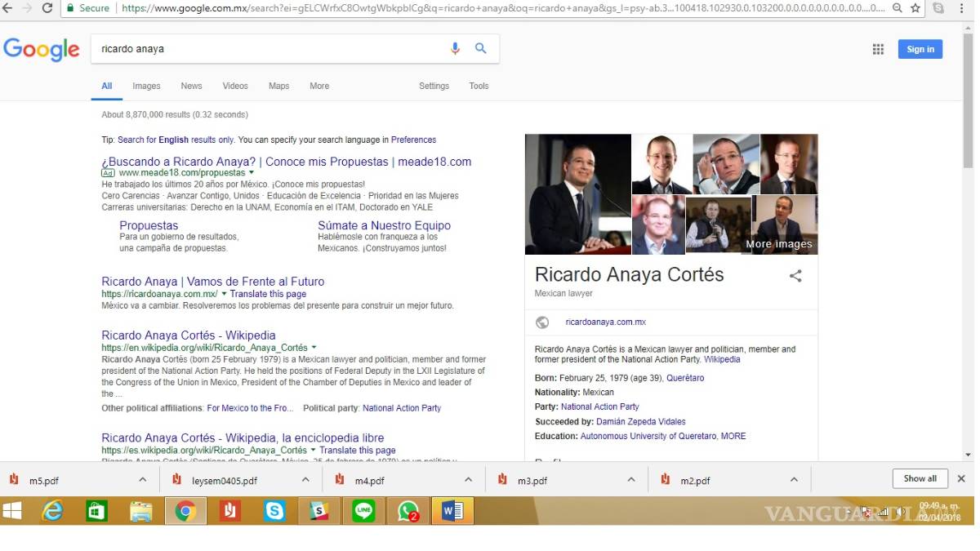
Task: Click the Propuestas sitelink
Action: (x=149, y=225)
